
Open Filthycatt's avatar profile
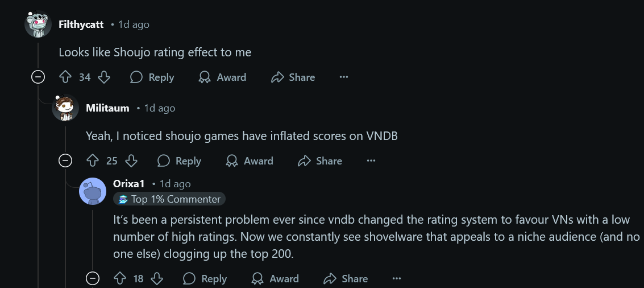(38, 24)
